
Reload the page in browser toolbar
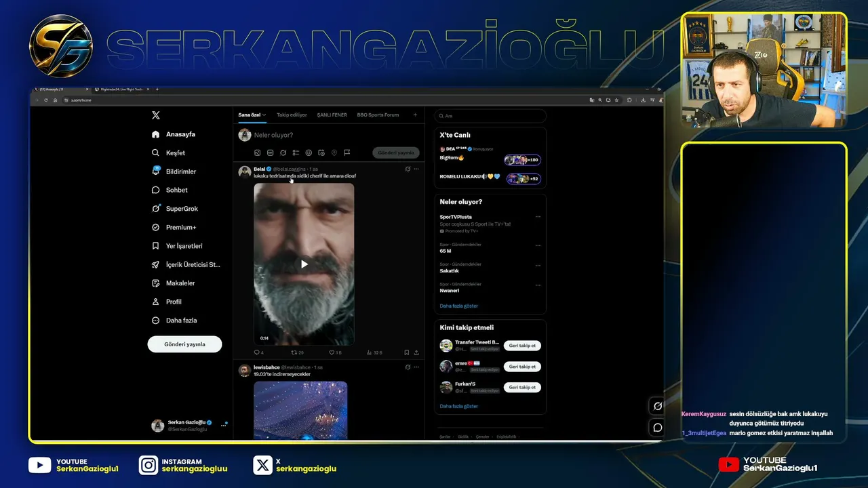point(46,100)
